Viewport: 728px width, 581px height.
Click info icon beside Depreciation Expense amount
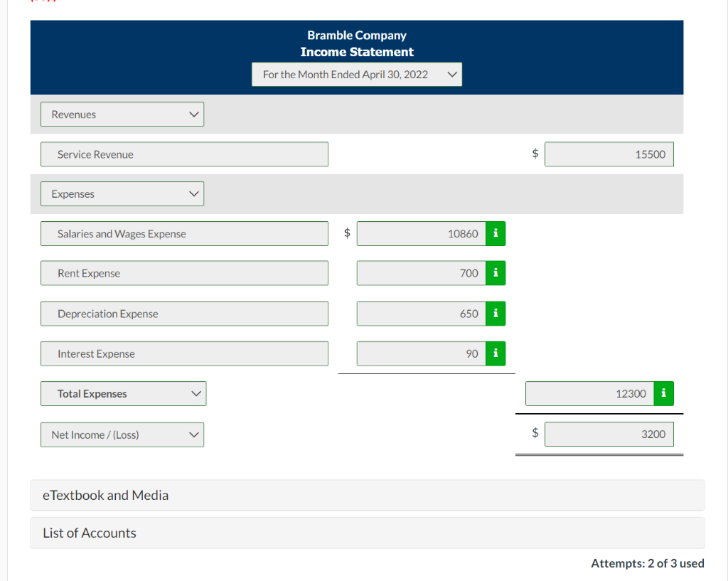click(x=495, y=314)
